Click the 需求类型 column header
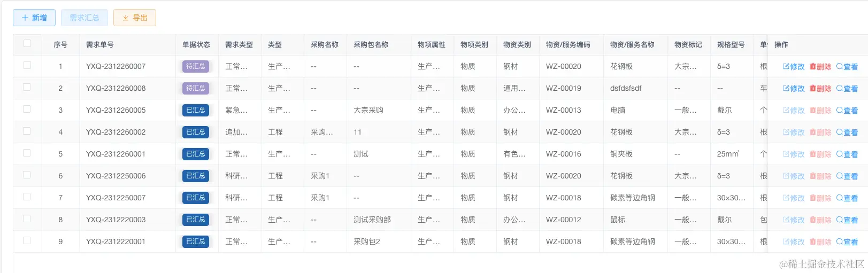The image size is (868, 273). 239,45
